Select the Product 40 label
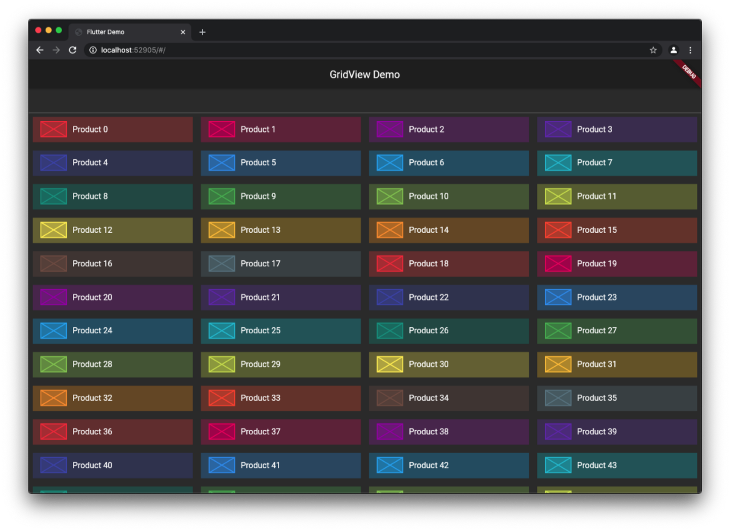 [92, 465]
